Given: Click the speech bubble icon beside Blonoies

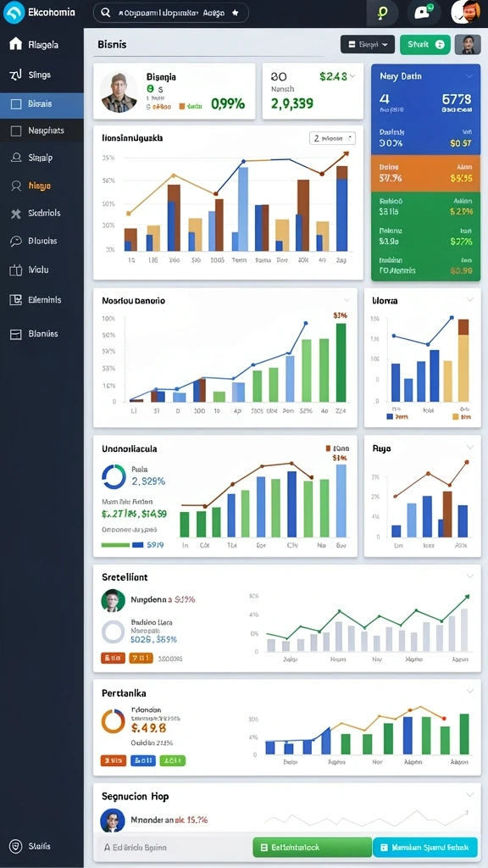Looking at the screenshot, I should [16, 241].
